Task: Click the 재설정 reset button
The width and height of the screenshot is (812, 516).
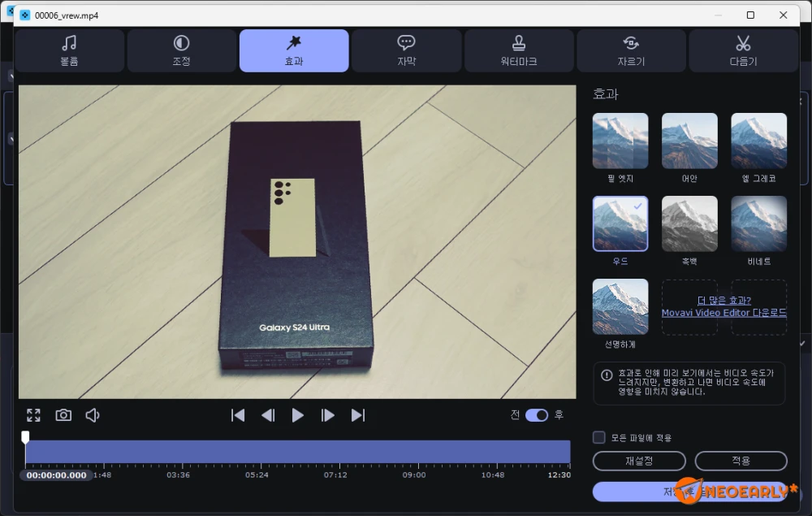Action: (x=639, y=461)
